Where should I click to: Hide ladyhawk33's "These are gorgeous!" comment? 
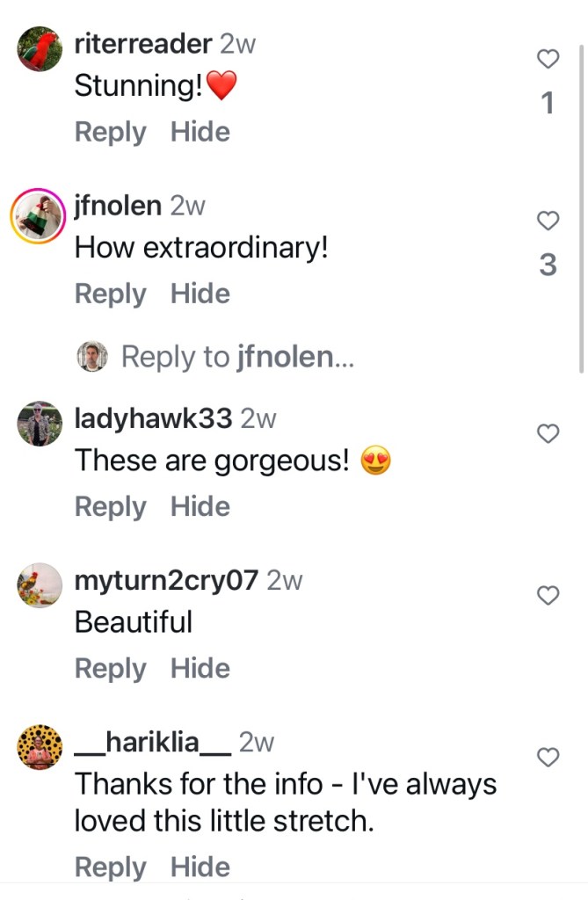[x=200, y=507]
